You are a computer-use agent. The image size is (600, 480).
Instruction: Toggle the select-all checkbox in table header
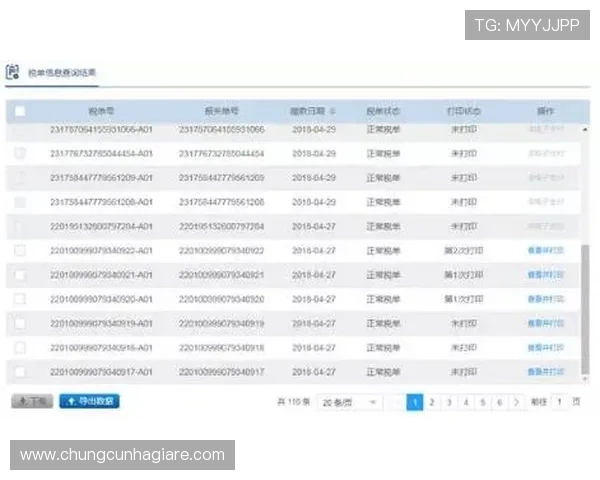[x=20, y=111]
